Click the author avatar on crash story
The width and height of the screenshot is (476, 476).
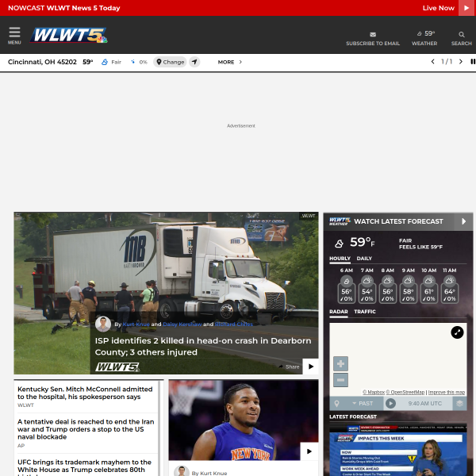(x=103, y=324)
